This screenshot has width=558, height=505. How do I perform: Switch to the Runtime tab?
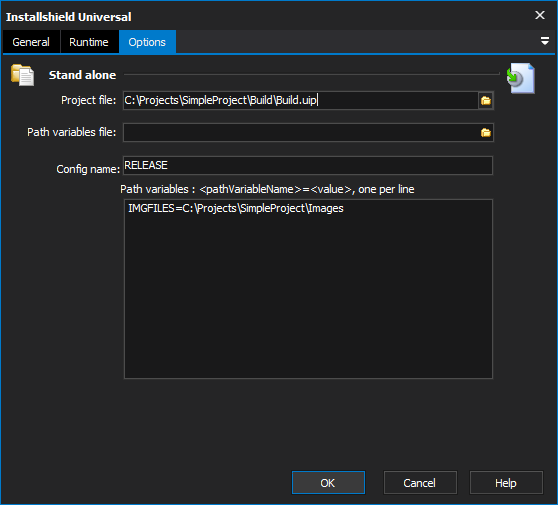89,42
